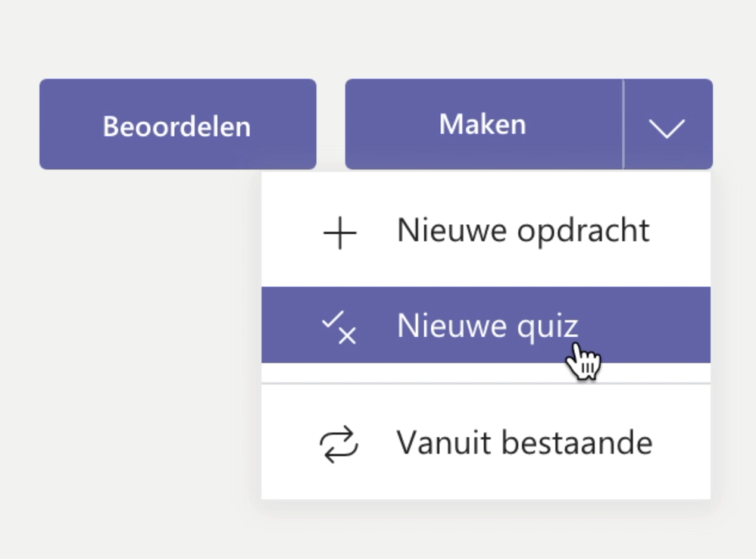The height and width of the screenshot is (559, 756).
Task: Expand the Maken chevron dropdown arrow
Action: pos(667,127)
